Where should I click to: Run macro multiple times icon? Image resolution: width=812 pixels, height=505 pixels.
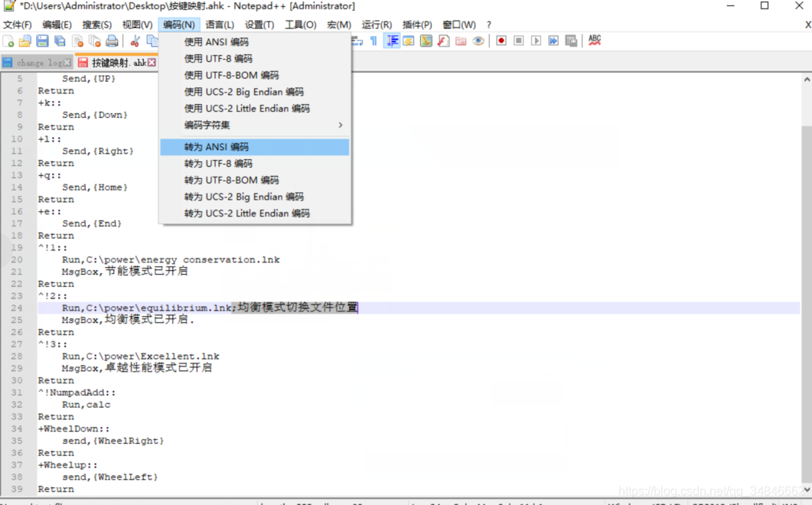(553, 41)
